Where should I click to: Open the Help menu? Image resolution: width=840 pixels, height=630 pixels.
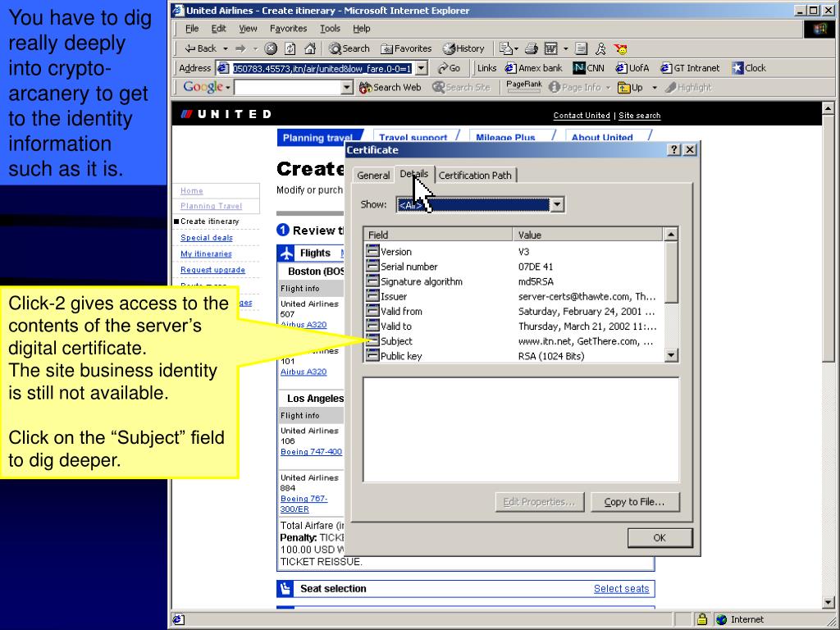click(x=361, y=29)
